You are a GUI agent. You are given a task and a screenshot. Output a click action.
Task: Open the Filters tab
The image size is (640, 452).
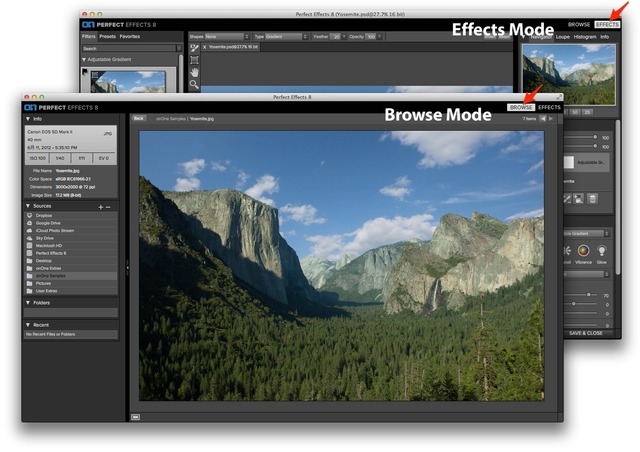89,36
